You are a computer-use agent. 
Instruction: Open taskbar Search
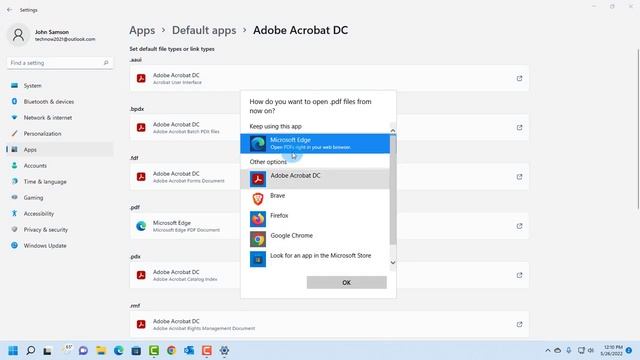[x=31, y=350]
